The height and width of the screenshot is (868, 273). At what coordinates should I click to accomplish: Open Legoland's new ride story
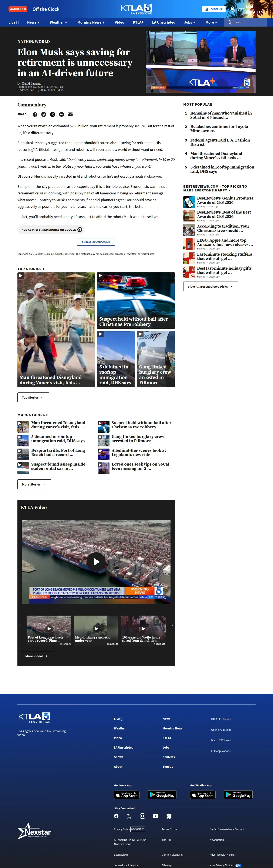click(x=139, y=453)
